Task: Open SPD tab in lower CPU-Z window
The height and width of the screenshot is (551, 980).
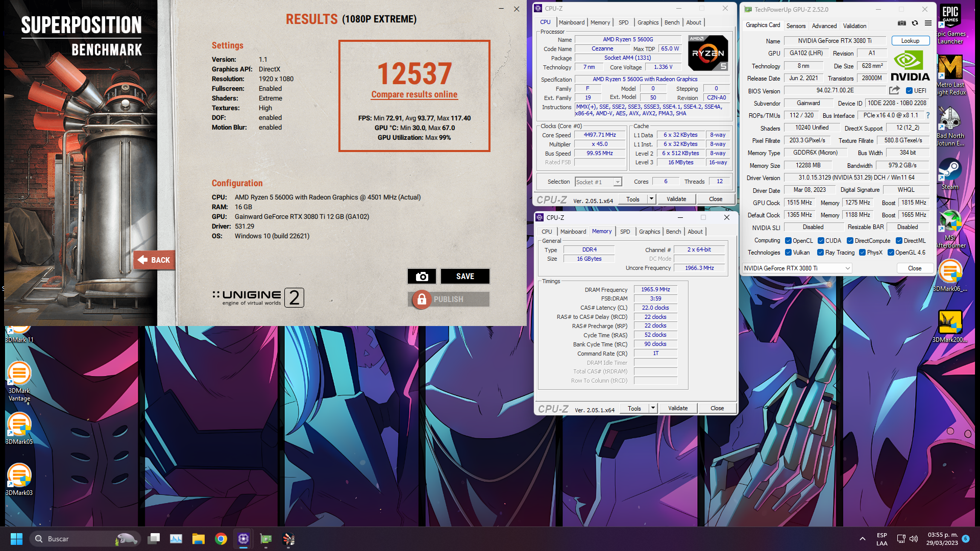Action: (625, 232)
